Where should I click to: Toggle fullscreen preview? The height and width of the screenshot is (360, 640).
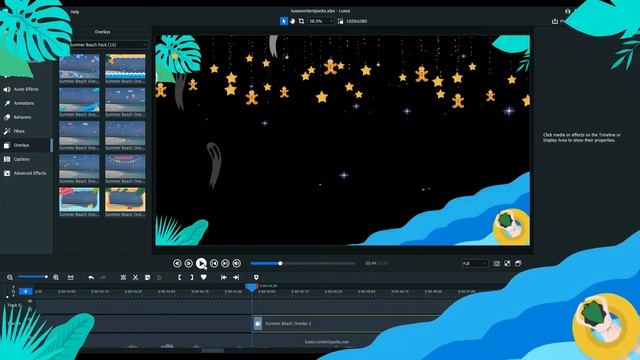click(x=507, y=264)
